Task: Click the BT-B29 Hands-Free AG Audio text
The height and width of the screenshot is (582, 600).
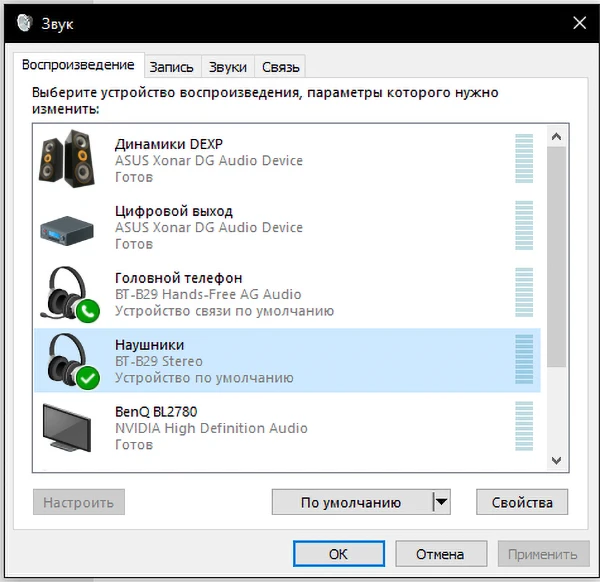Action: (x=208, y=294)
